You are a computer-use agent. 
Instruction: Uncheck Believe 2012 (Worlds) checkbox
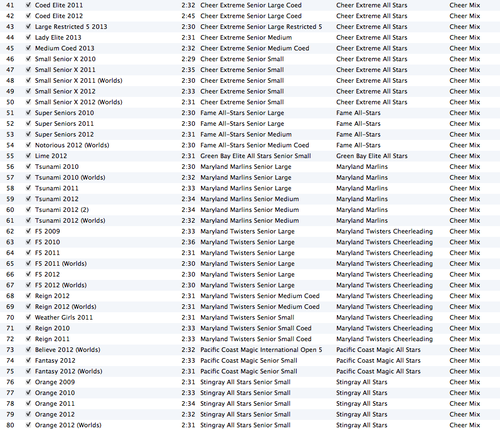pos(28,350)
